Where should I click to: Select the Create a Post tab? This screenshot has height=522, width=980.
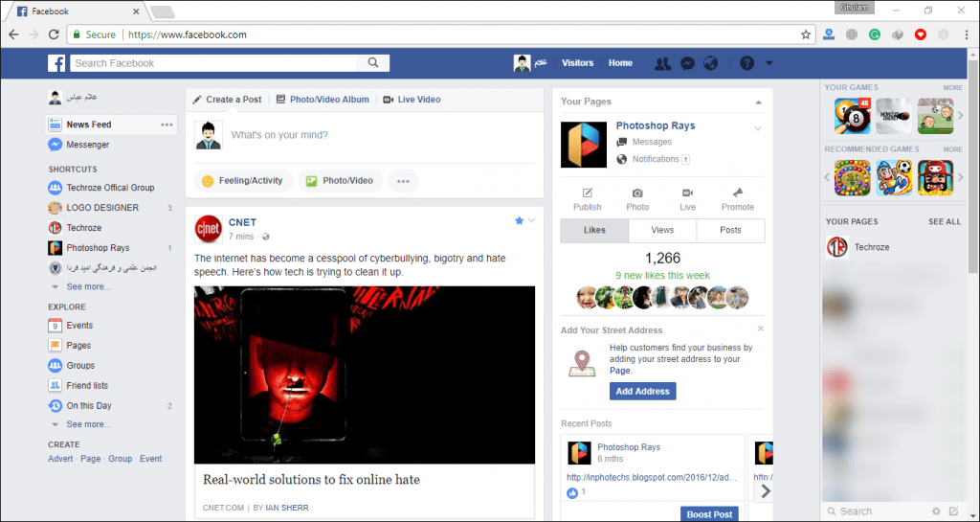click(227, 100)
